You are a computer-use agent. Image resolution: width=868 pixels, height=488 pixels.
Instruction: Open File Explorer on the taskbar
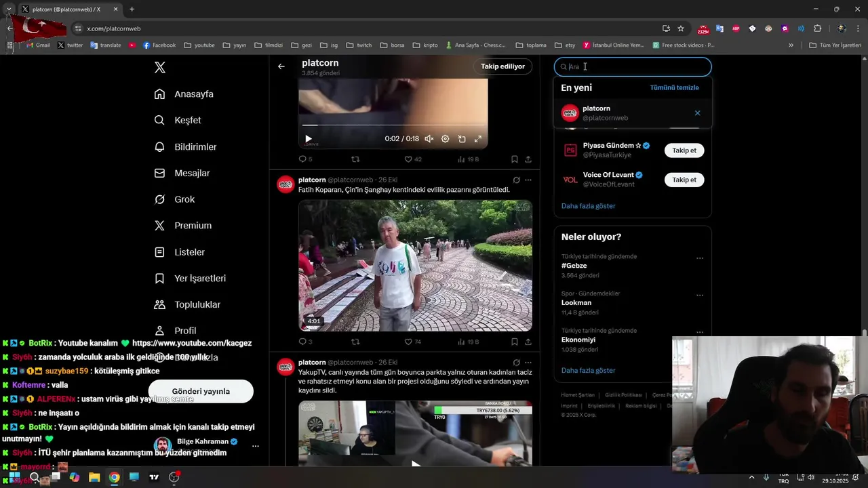[94, 477]
